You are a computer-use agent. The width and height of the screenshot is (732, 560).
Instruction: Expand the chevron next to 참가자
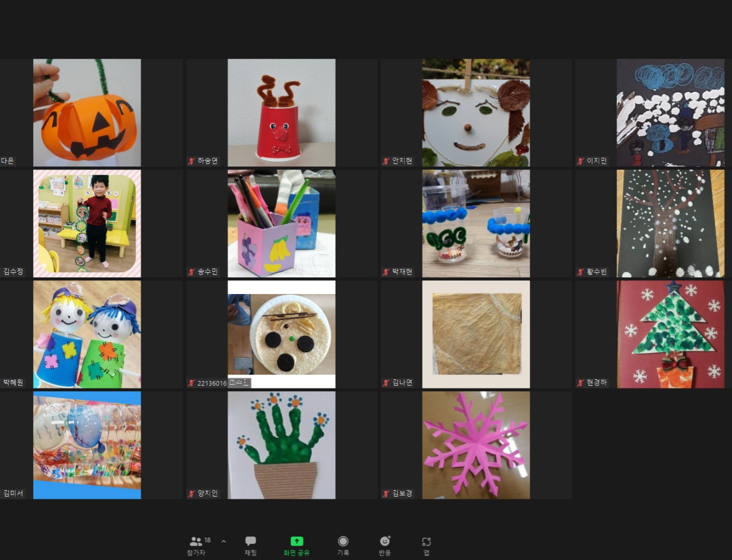(x=224, y=541)
